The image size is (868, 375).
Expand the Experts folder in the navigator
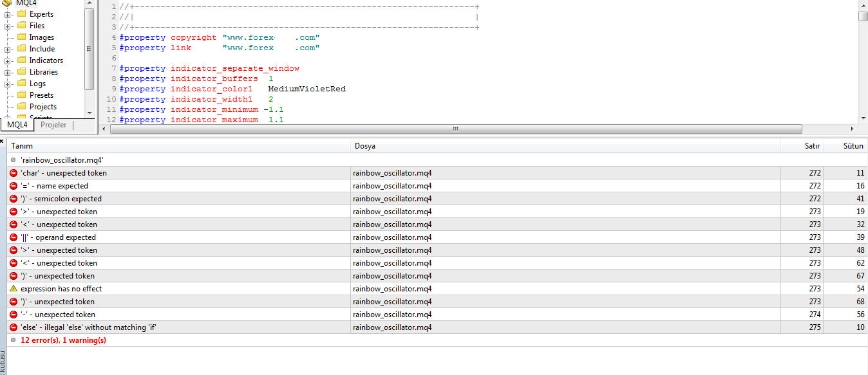coord(8,14)
